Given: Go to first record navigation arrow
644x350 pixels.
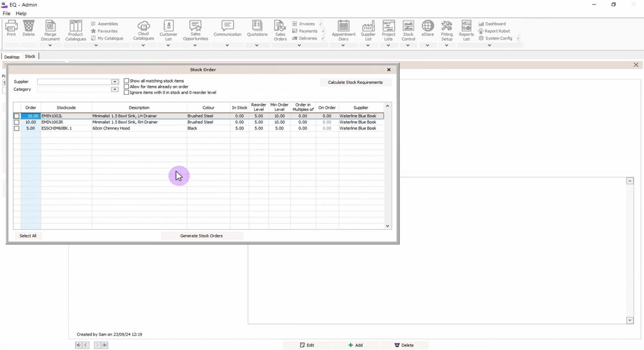Looking at the screenshot, I should pos(79,345).
